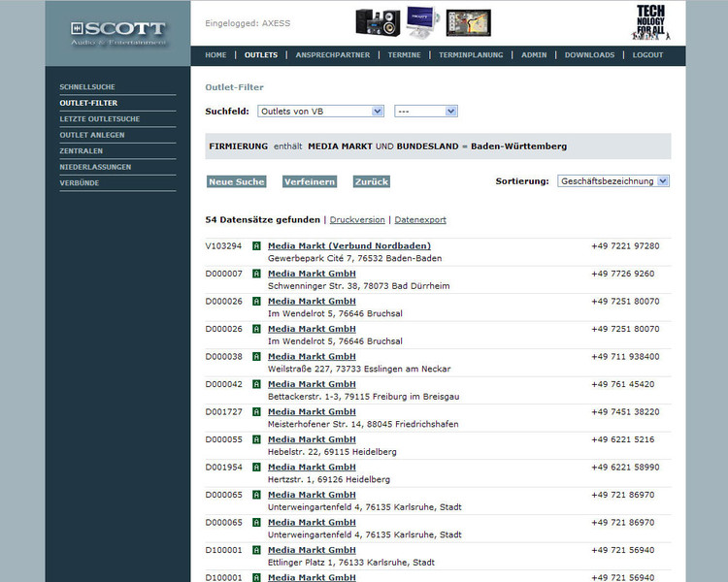Open Media Markt GmbH link for Bad Dürrheim

(312, 274)
